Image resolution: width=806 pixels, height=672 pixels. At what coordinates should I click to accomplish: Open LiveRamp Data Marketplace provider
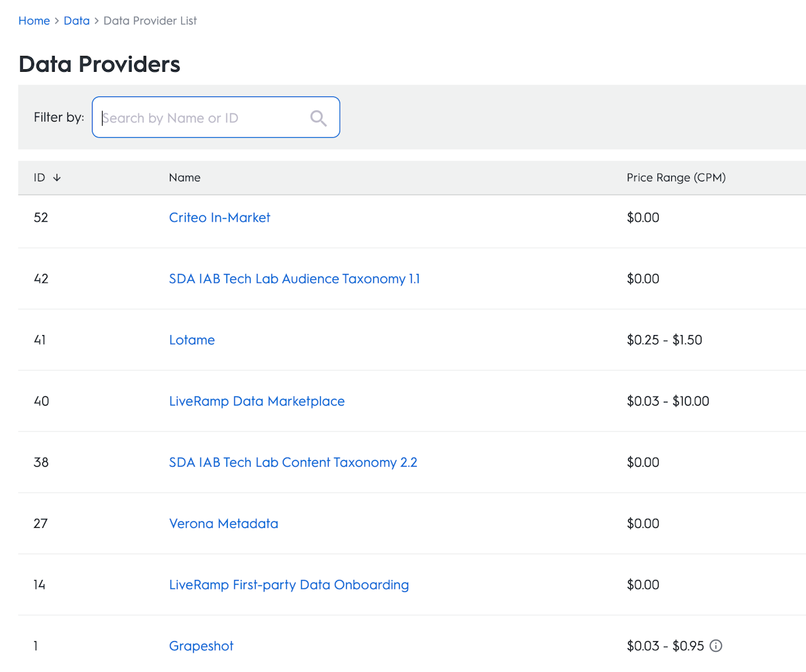coord(256,401)
